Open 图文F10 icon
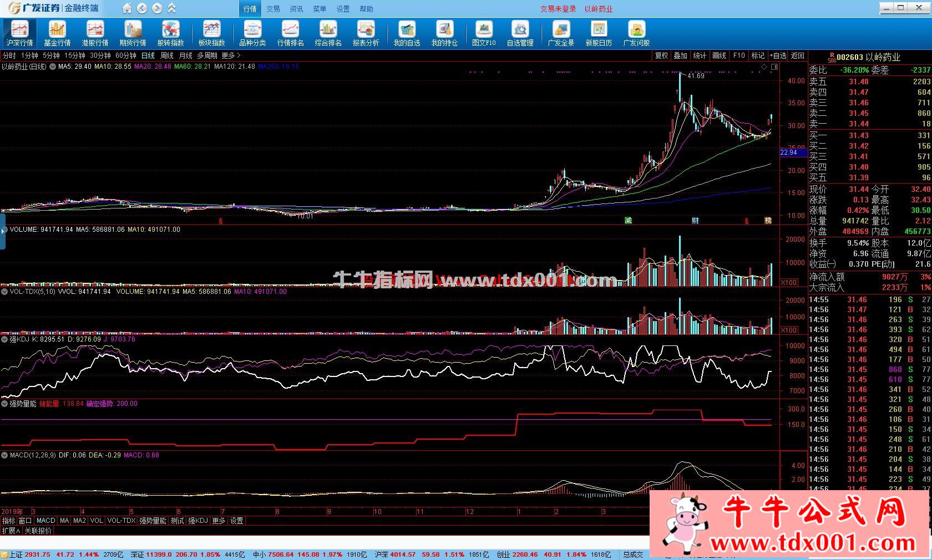The height and width of the screenshot is (560, 932). click(x=484, y=33)
